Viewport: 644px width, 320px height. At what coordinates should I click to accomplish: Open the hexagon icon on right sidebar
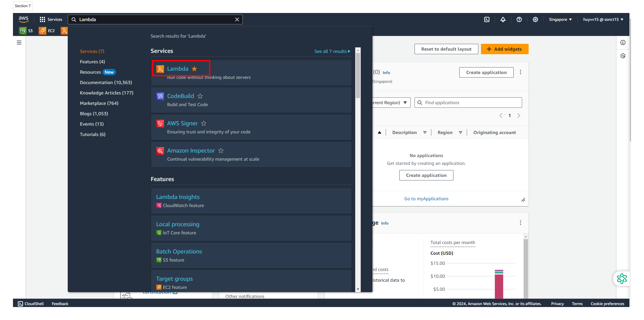[x=623, y=56]
